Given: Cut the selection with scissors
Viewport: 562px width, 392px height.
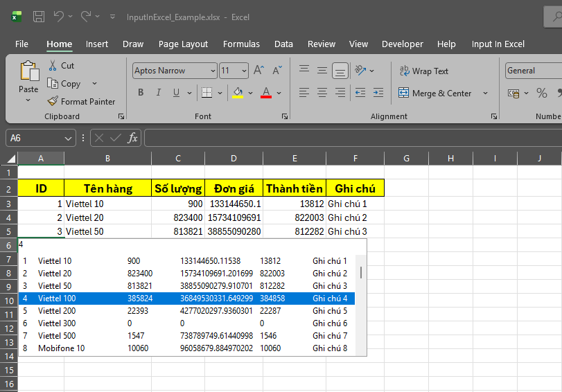Looking at the screenshot, I should (61, 66).
